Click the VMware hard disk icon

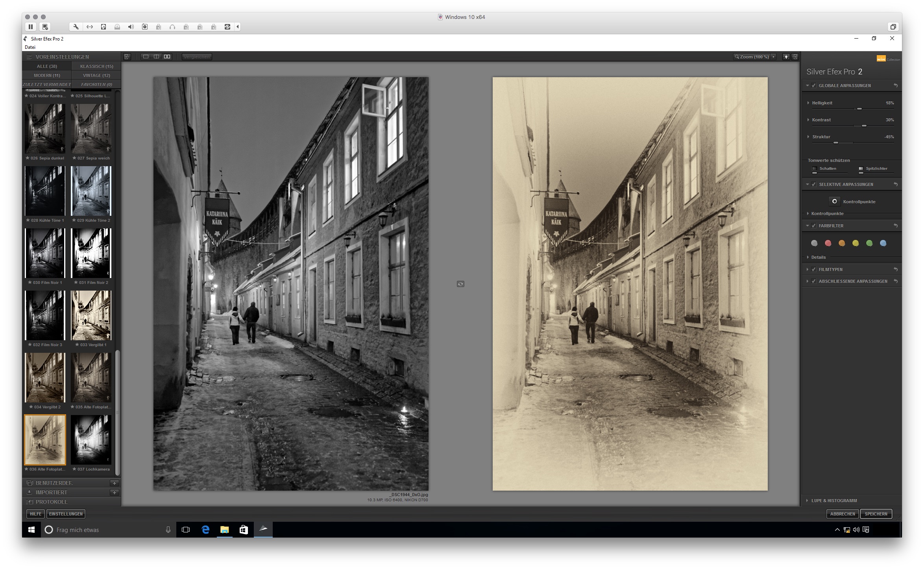(103, 27)
